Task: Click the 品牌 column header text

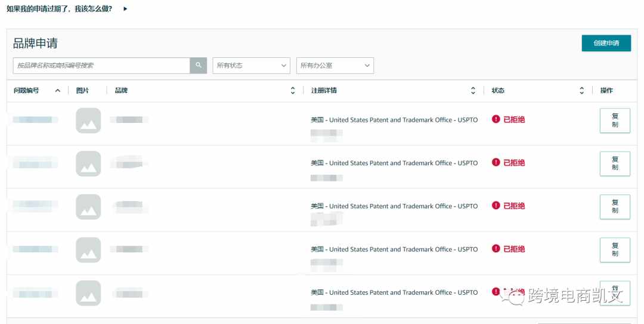Action: [121, 91]
